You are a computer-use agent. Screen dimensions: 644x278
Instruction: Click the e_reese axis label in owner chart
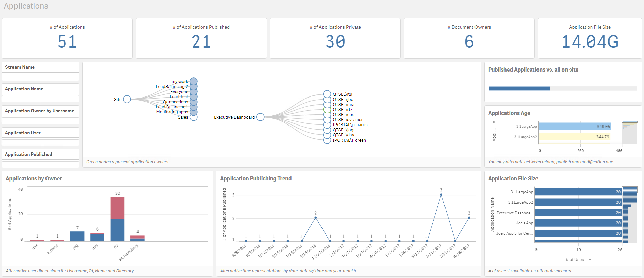tap(53, 249)
